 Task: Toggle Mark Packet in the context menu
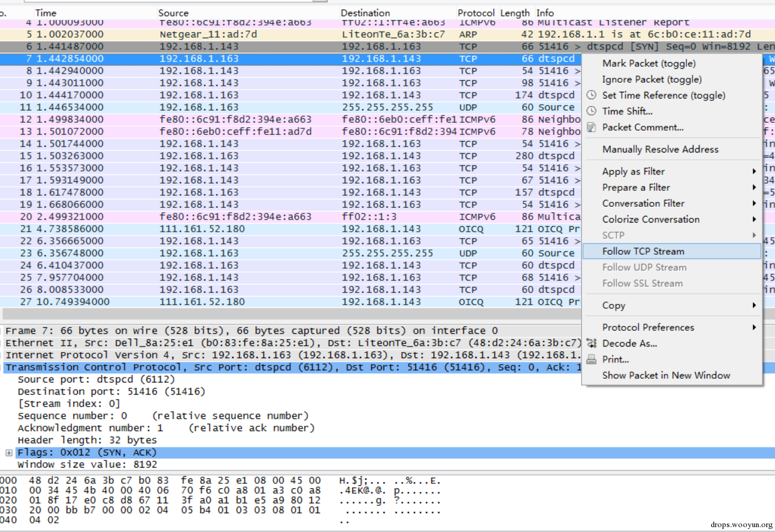point(649,63)
